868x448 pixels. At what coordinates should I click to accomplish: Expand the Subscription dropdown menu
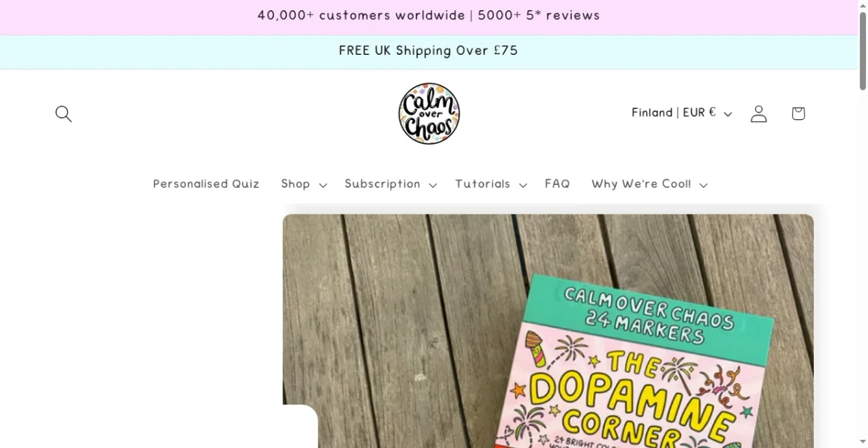391,184
